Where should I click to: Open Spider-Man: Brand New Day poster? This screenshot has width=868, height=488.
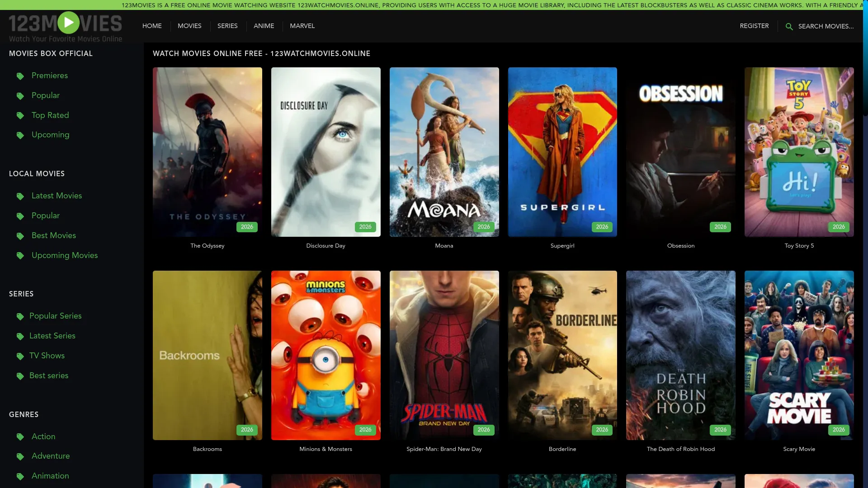[x=444, y=355]
